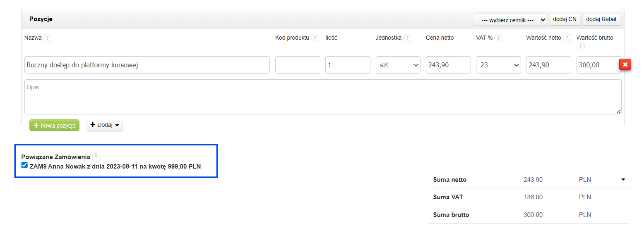Expand the currency arrow next to Suma netto
Viewport: 644px width, 226px height.
(x=623, y=179)
